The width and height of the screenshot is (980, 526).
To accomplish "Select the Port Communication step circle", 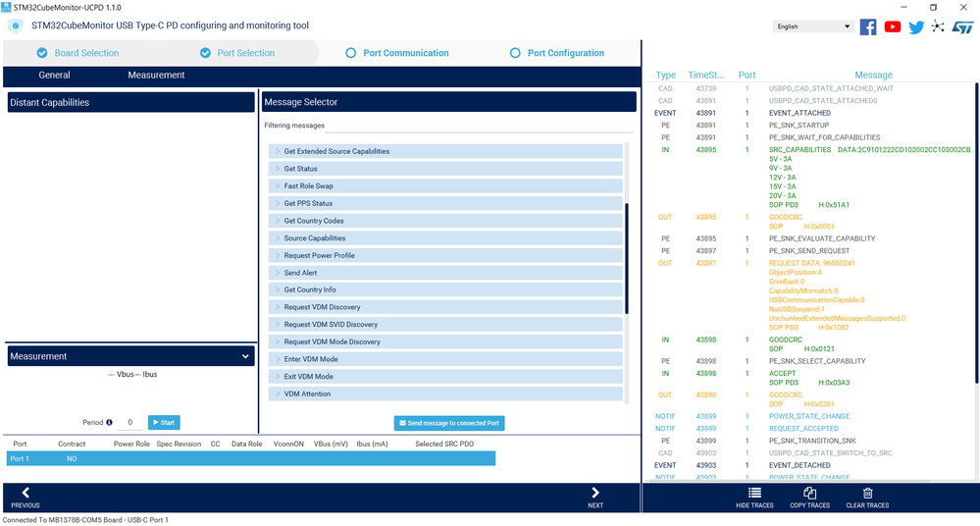I will (350, 53).
